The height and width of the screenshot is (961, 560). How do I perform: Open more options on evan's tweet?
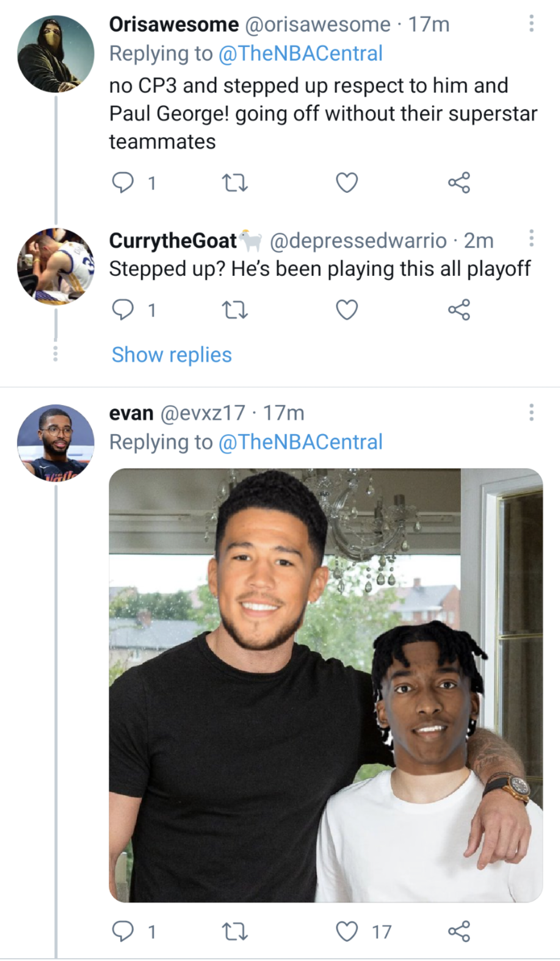pyautogui.click(x=531, y=412)
